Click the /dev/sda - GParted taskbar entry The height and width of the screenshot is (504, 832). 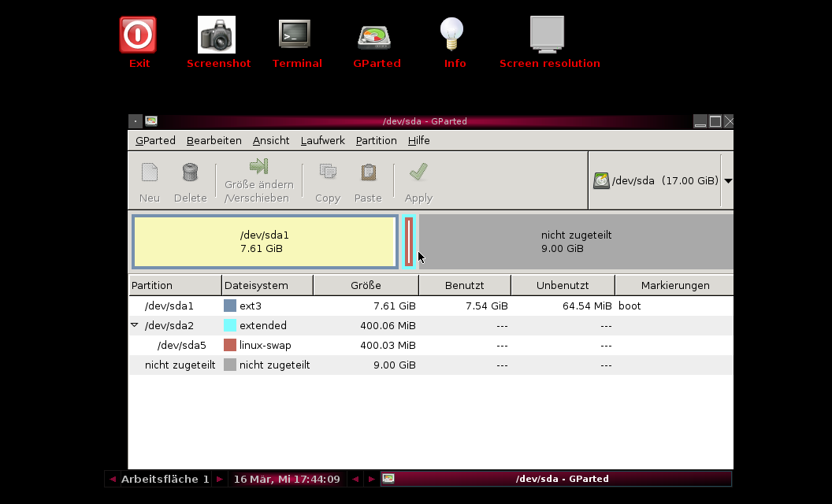click(556, 479)
